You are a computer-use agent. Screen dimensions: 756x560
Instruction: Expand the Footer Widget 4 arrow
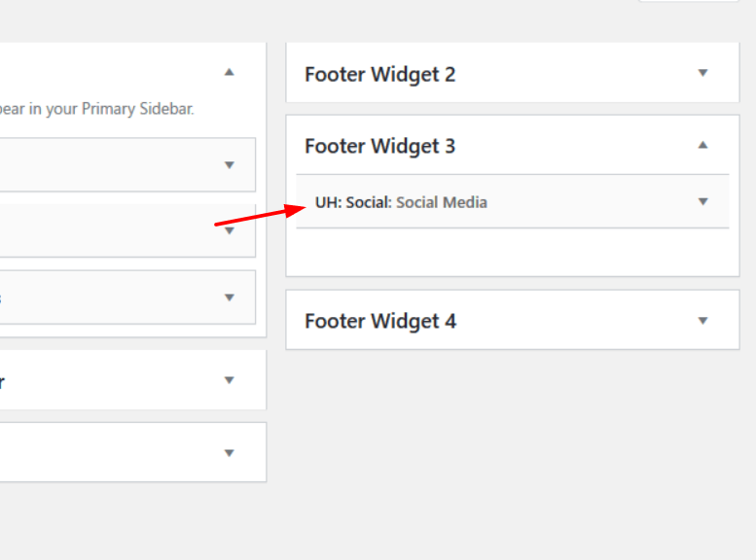702,321
